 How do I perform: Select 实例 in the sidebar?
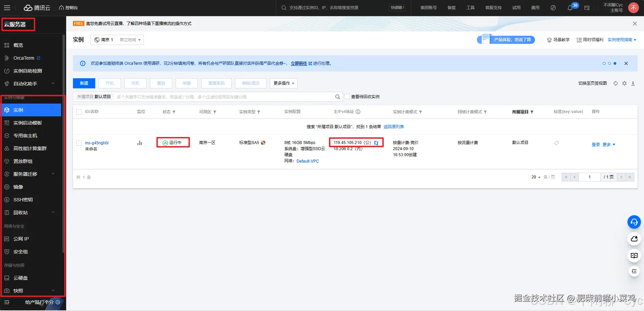31,110
